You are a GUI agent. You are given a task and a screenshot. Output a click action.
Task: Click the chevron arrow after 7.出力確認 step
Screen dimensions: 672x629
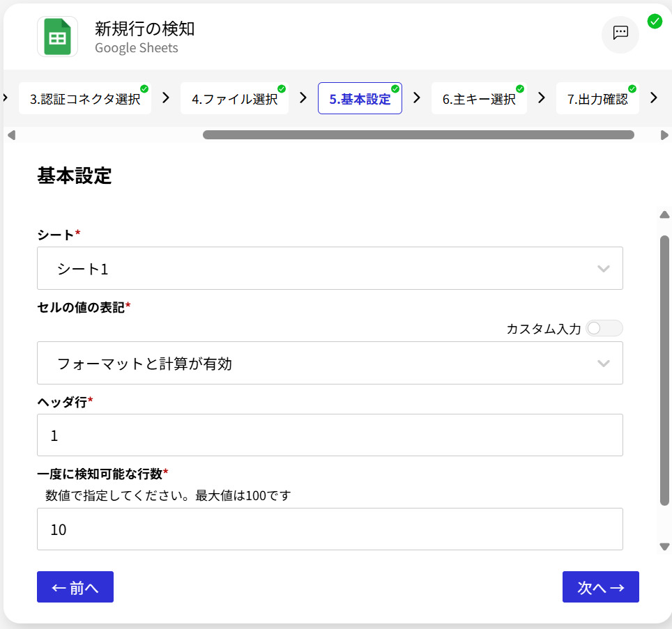coord(653,98)
